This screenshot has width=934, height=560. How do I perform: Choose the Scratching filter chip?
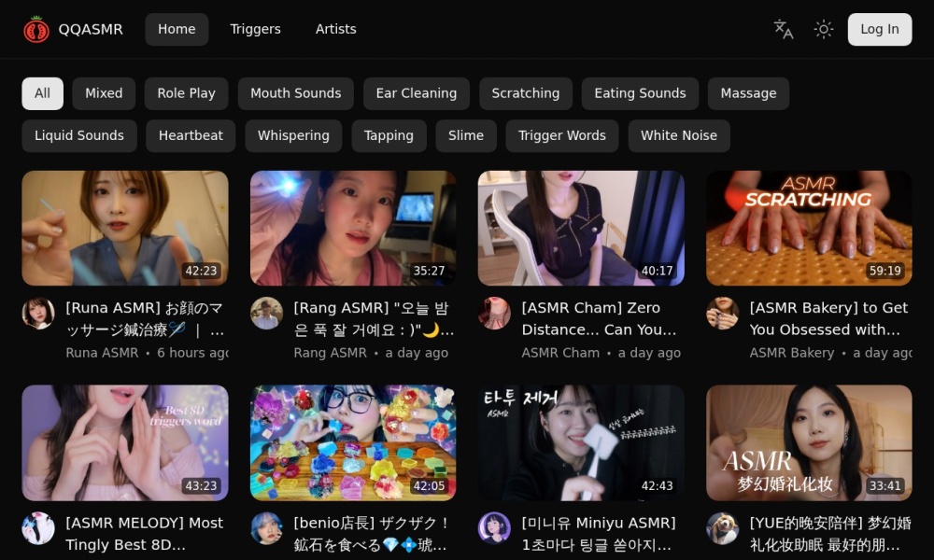click(x=525, y=93)
